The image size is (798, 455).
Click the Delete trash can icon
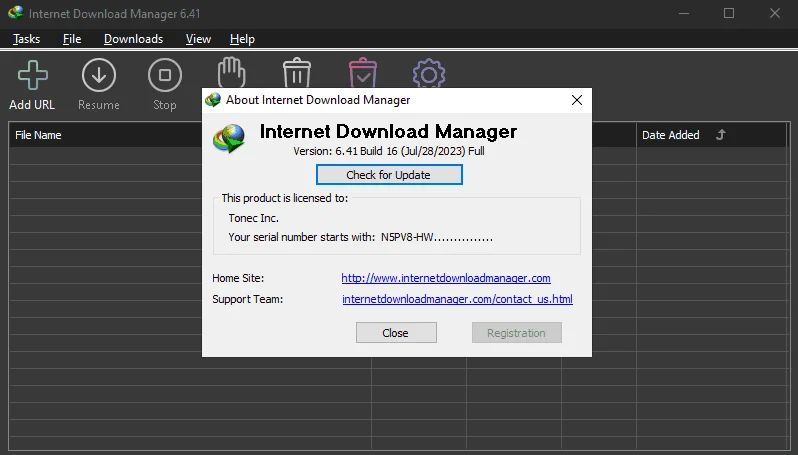point(297,72)
